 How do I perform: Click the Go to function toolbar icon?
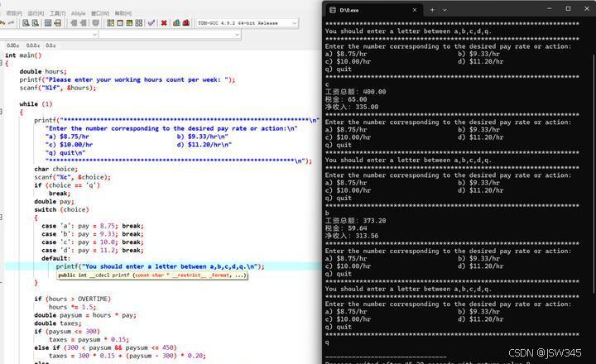click(48, 23)
